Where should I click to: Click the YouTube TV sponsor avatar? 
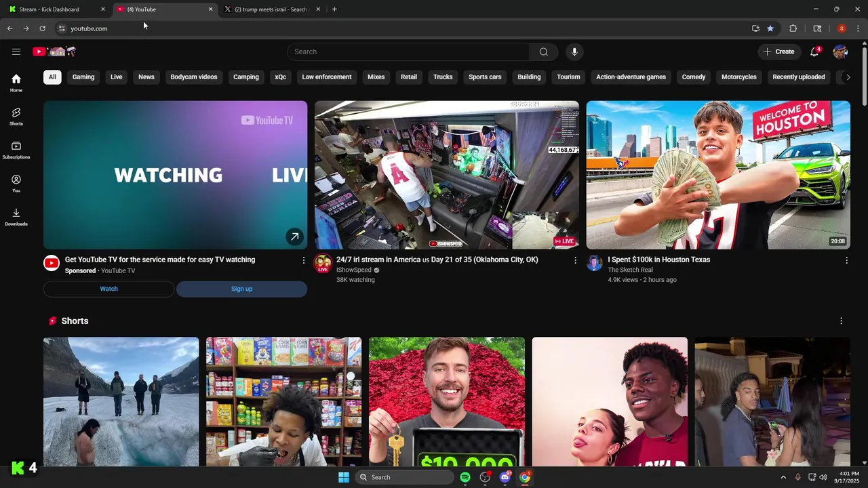52,263
